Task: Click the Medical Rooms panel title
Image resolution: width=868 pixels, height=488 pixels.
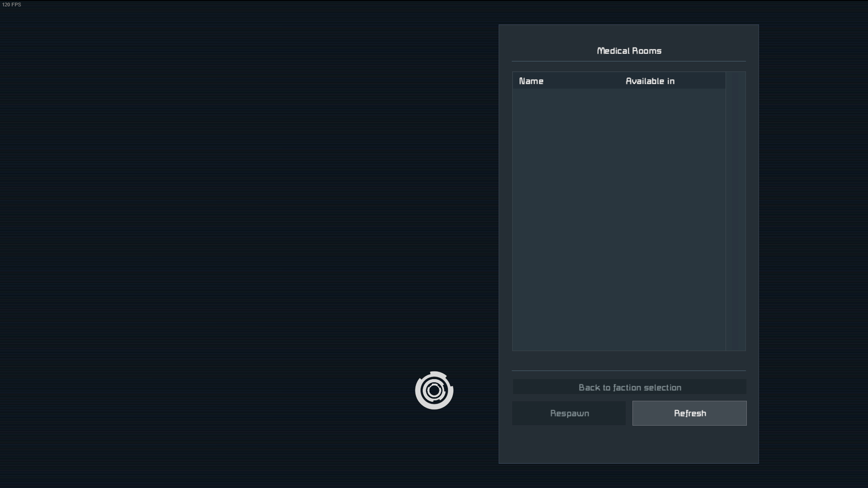Action: [x=629, y=51]
